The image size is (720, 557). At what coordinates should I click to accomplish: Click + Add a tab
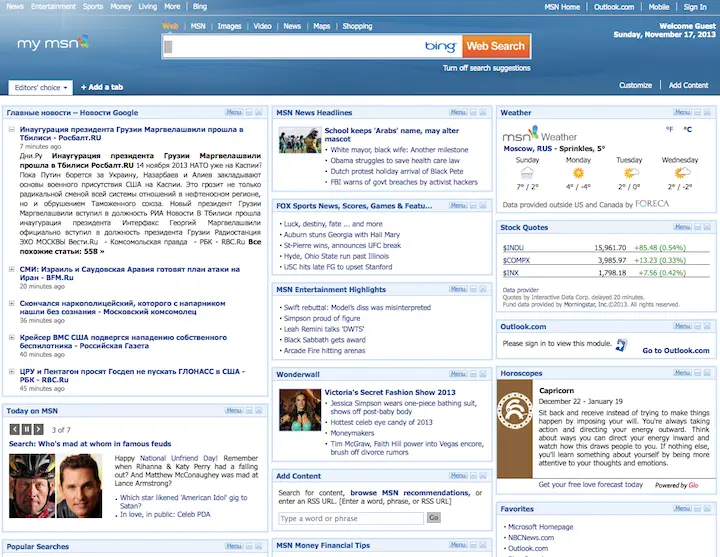pyautogui.click(x=102, y=87)
